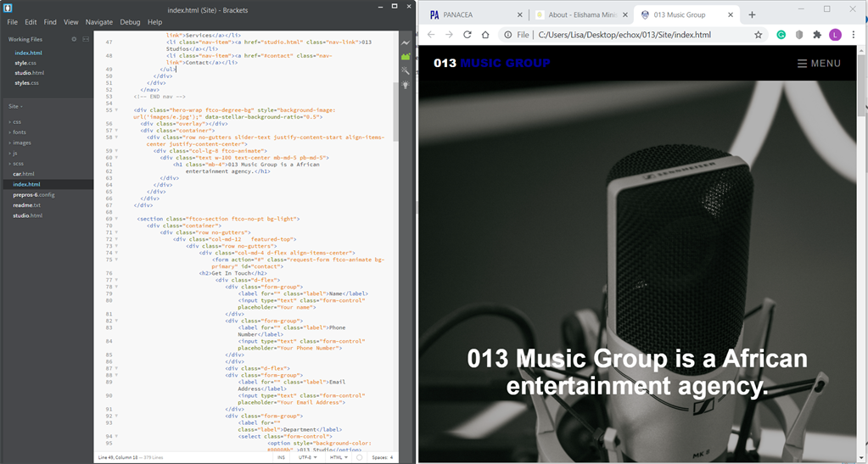Click the hero heading on the webpage

tap(637, 372)
